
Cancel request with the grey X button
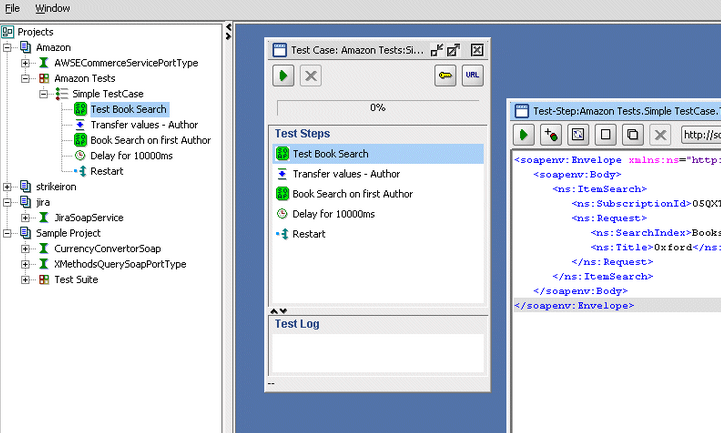[660, 135]
